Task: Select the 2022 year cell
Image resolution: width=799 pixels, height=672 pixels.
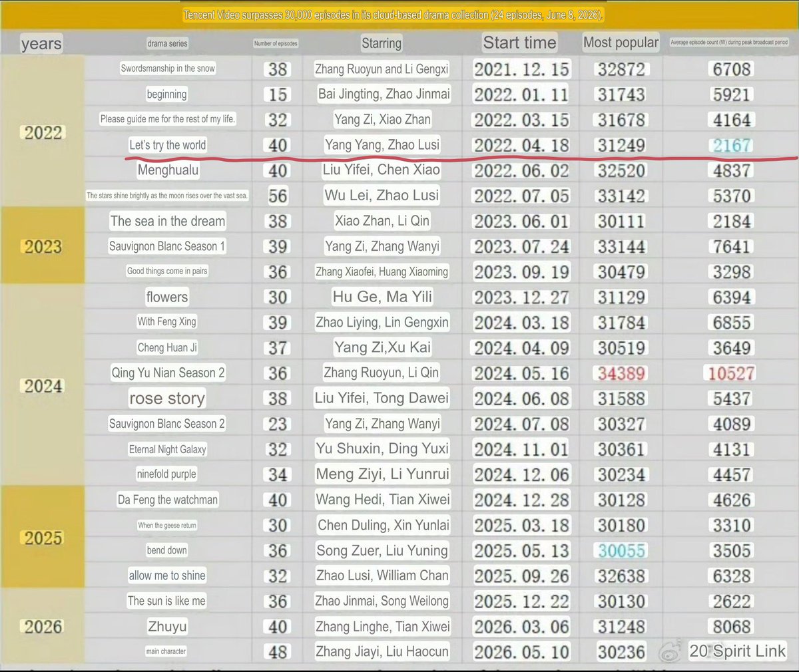Action: (43, 132)
